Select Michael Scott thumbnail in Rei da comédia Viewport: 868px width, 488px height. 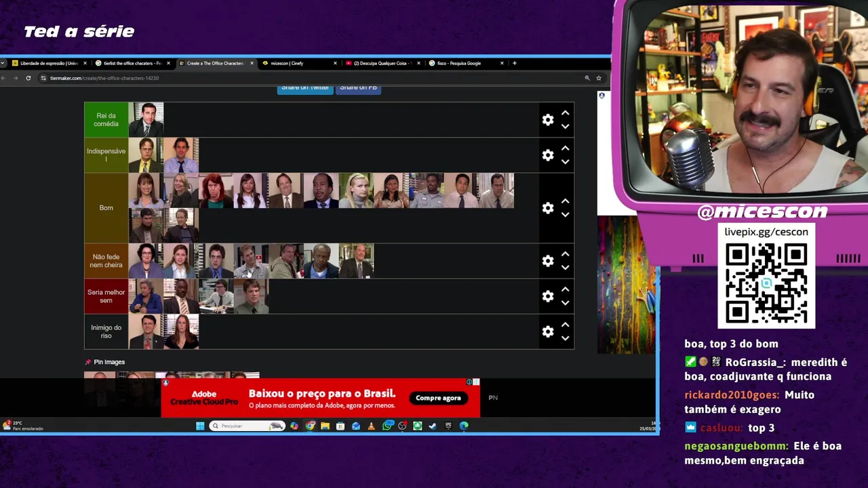coord(146,120)
